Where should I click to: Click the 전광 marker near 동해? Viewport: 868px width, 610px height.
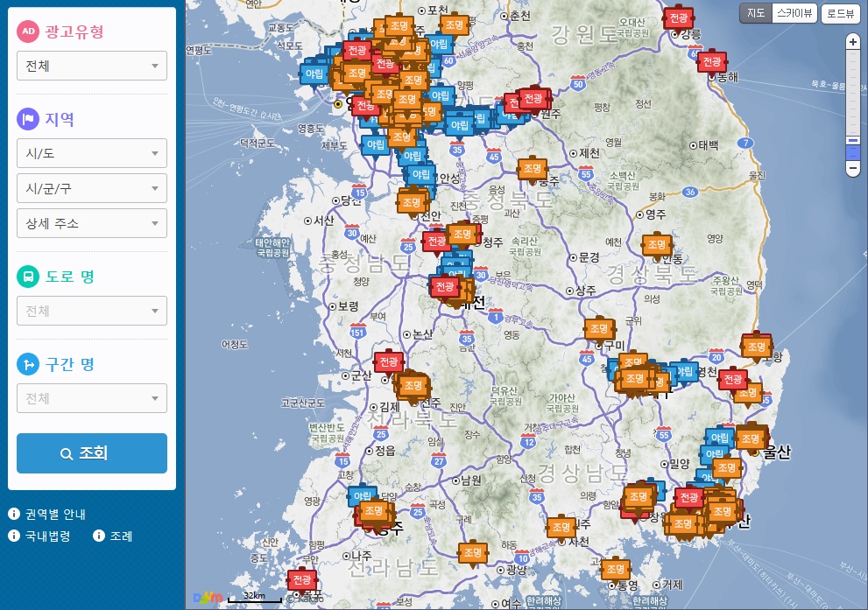tap(711, 61)
